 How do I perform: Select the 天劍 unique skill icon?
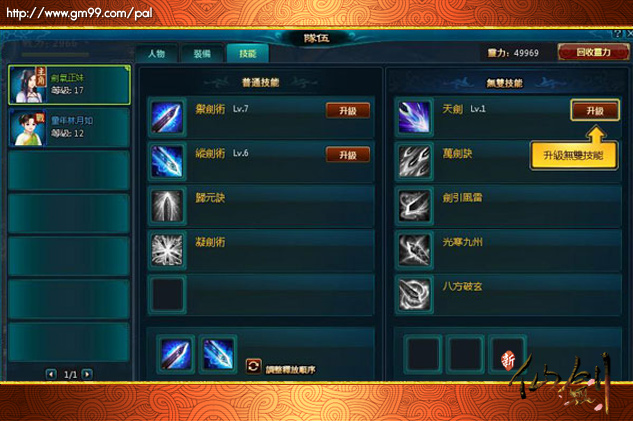[x=414, y=117]
